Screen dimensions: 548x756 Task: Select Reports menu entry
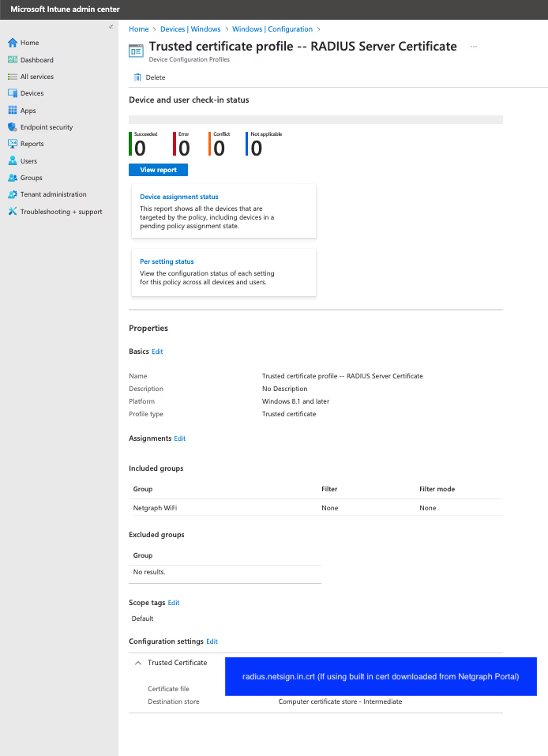pyautogui.click(x=32, y=144)
